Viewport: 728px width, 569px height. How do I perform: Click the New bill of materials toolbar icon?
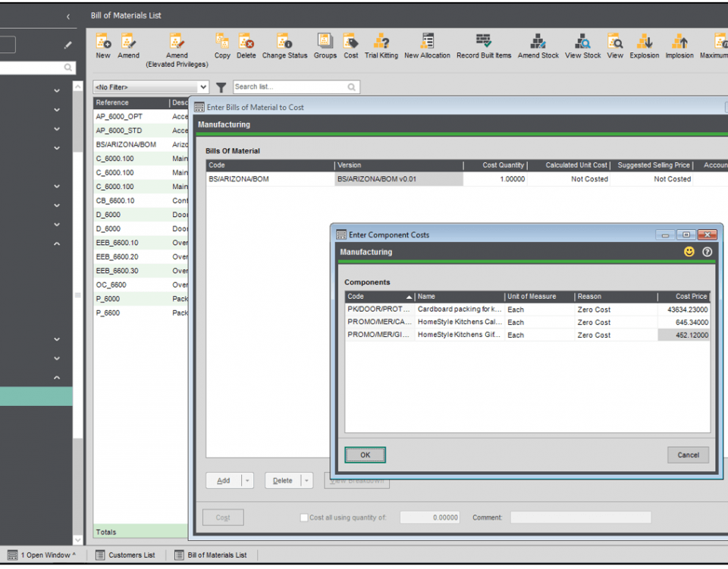[x=103, y=46]
